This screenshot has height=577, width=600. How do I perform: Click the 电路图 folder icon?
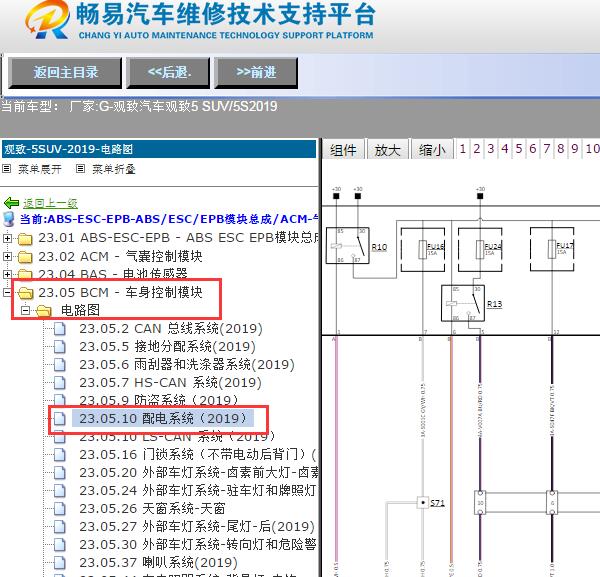coord(44,311)
